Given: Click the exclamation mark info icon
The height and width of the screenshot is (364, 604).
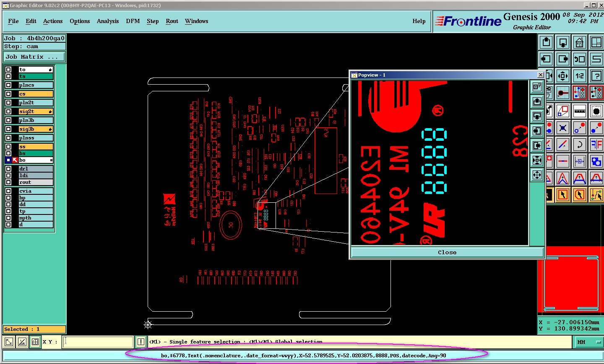Looking at the screenshot, I should coord(141,342).
